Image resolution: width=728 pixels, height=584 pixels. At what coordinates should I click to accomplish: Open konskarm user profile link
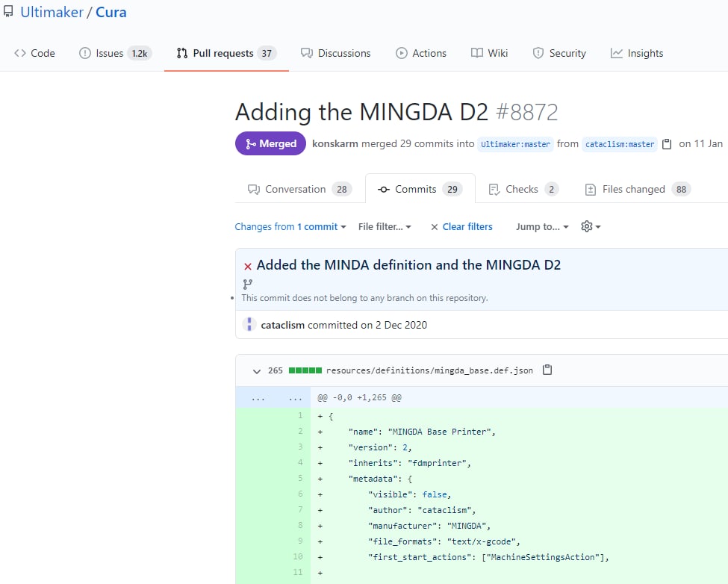(x=335, y=144)
